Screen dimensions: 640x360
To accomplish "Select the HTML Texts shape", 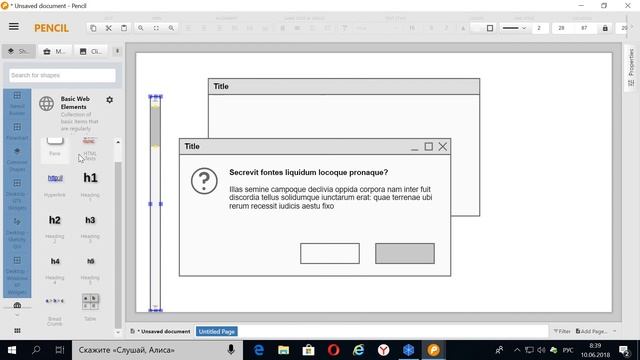I will (x=90, y=149).
